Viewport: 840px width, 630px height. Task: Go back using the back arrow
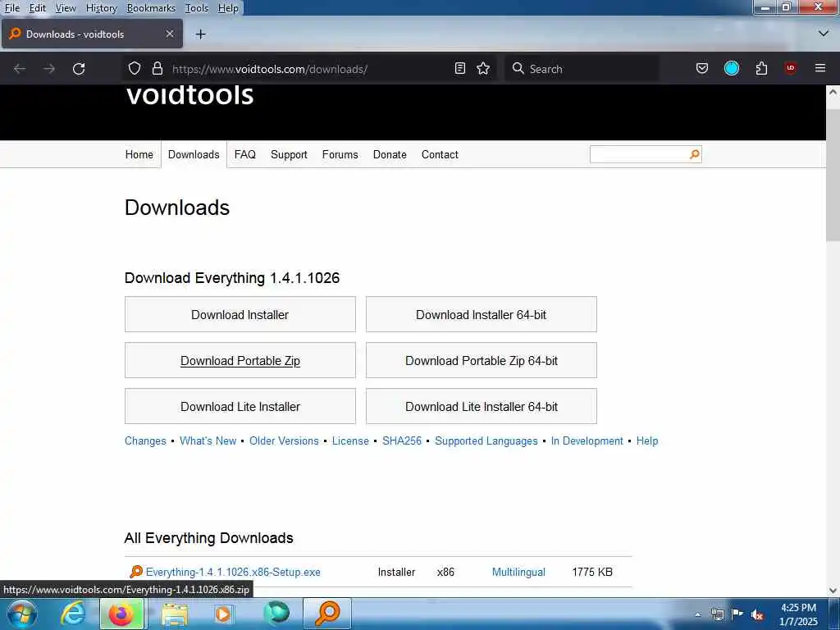(x=20, y=69)
